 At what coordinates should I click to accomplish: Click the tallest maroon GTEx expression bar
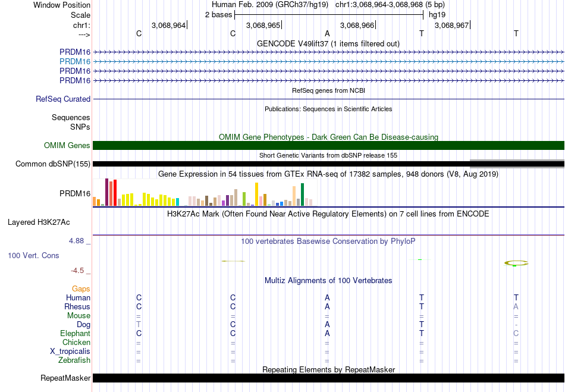coord(106,192)
